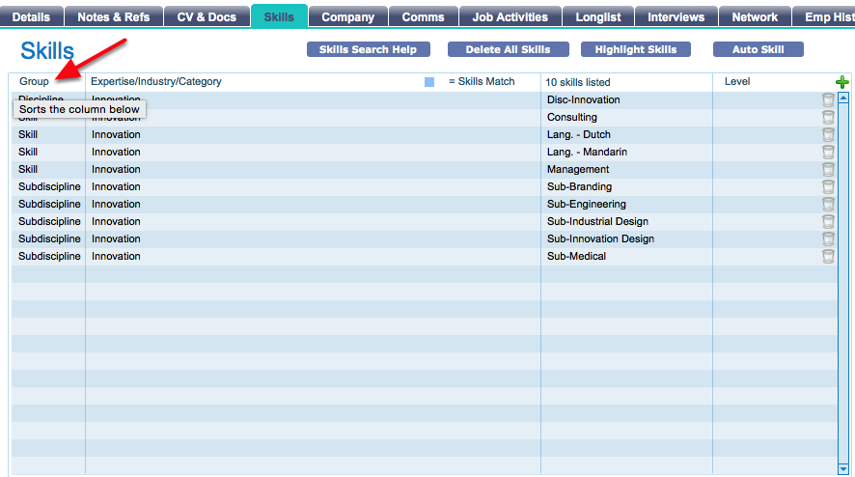Run Auto Skill button
855x477 pixels.
click(x=758, y=50)
